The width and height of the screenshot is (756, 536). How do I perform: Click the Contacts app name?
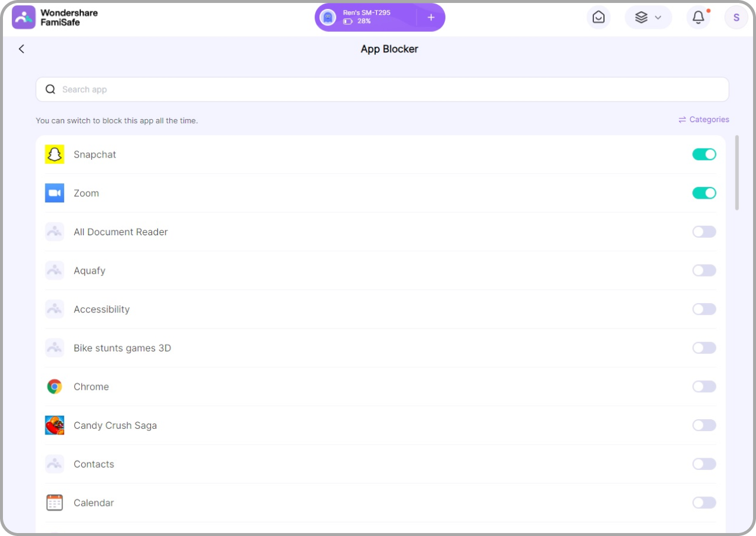94,464
